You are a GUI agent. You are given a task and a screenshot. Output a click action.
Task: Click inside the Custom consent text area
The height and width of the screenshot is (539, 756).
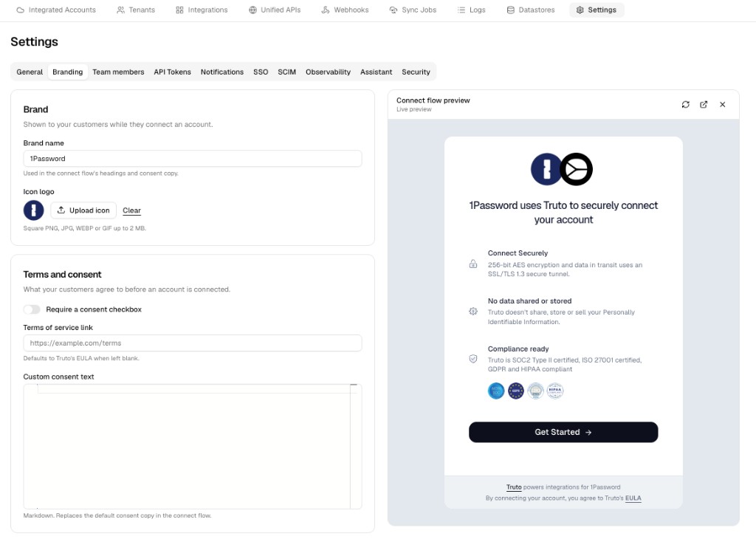[193, 447]
